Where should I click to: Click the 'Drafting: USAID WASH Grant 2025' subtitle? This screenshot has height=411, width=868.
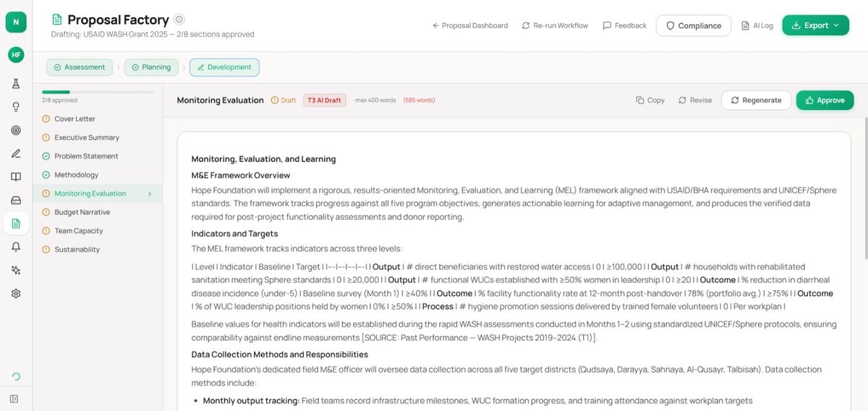pyautogui.click(x=112, y=34)
